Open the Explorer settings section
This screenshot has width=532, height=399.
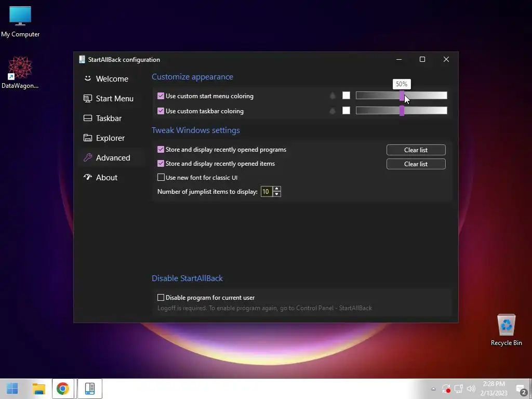[x=104, y=138]
